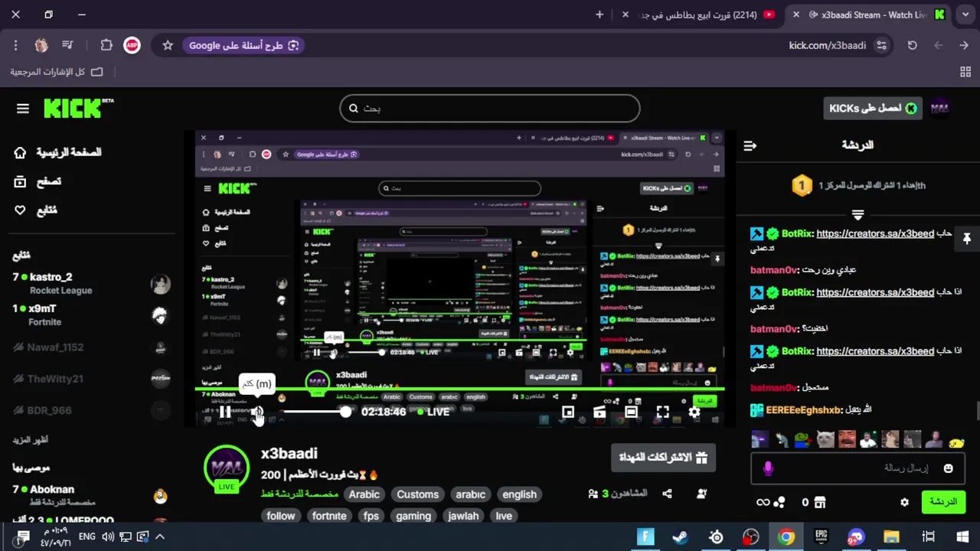Open recommended channel Aboknan
The height and width of the screenshot is (551, 980).
tap(92, 494)
